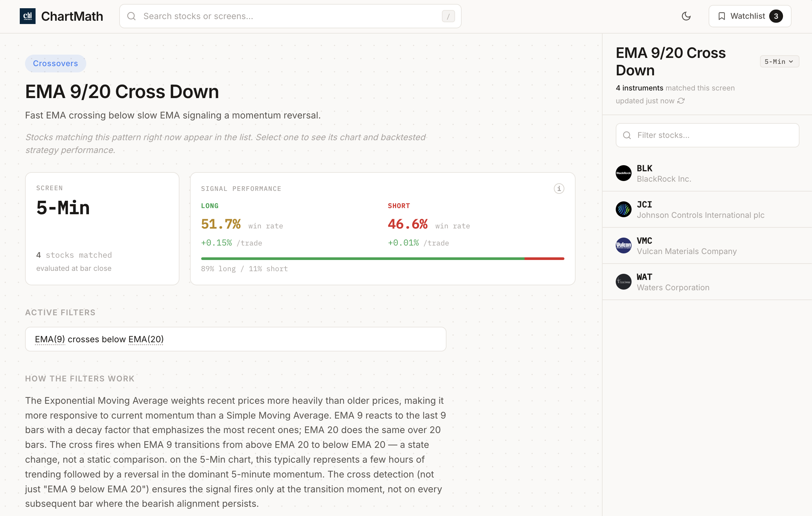This screenshot has width=812, height=516.
Task: Click the Signal Performance info icon
Action: [559, 189]
